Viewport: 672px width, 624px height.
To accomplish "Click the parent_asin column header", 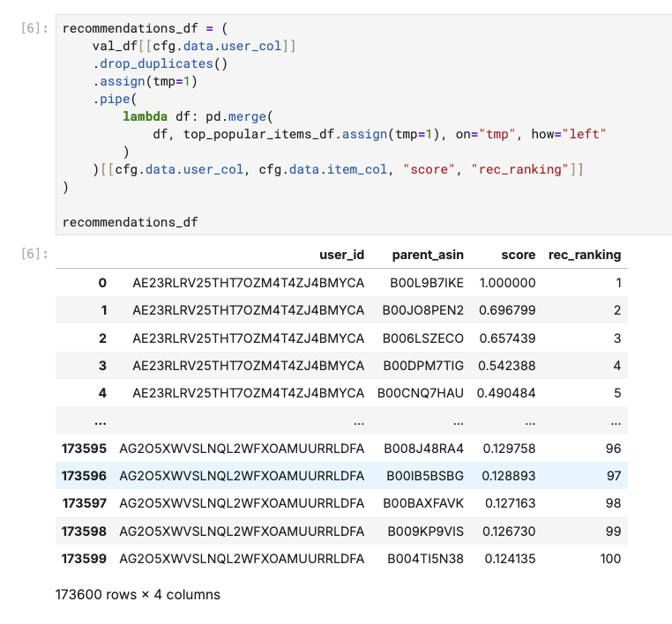I will [428, 255].
